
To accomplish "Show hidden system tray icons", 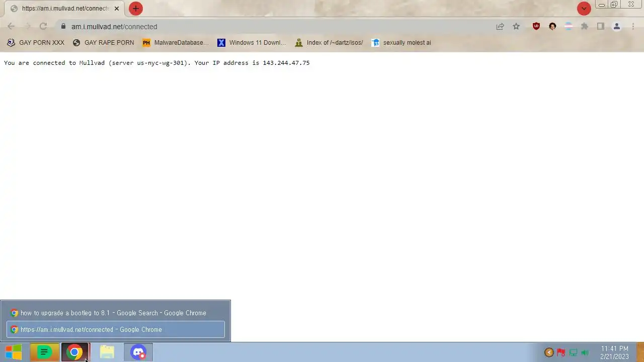I will pos(549,352).
